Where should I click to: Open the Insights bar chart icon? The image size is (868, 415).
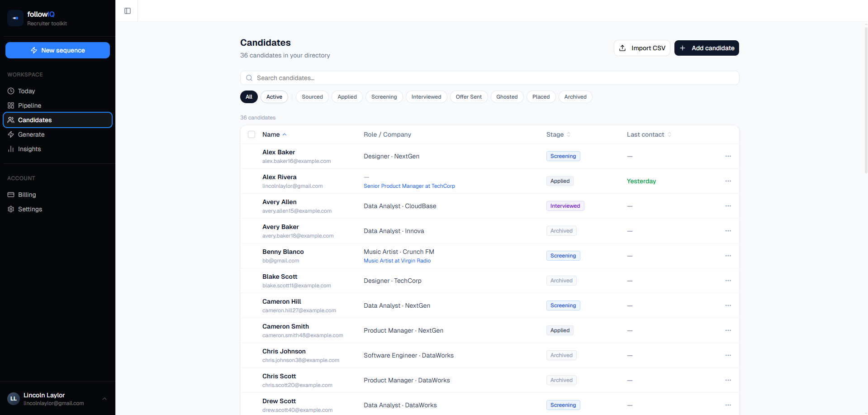[x=11, y=149]
